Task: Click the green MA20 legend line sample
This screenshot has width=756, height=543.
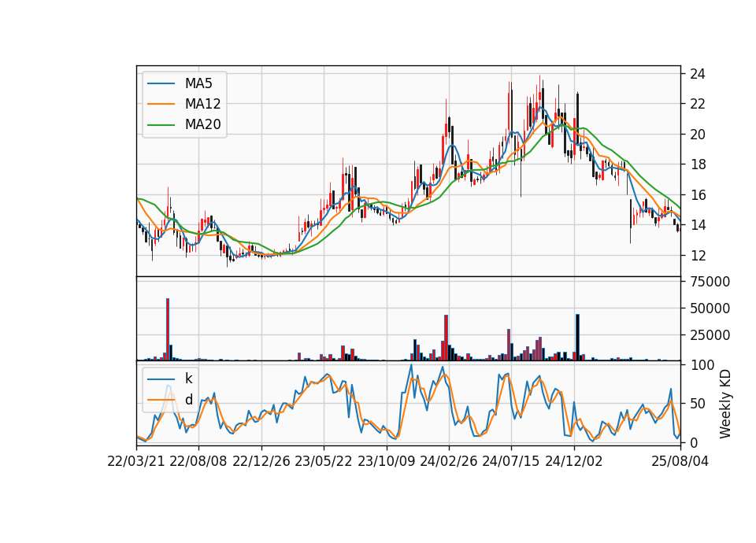Action: click(x=161, y=124)
